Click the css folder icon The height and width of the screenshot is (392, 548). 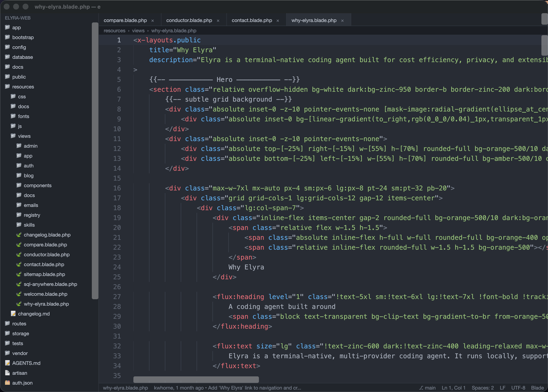coord(13,96)
